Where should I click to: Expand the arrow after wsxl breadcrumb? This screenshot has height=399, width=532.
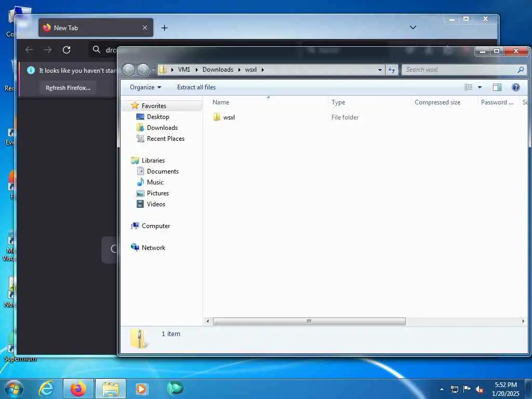click(x=262, y=70)
